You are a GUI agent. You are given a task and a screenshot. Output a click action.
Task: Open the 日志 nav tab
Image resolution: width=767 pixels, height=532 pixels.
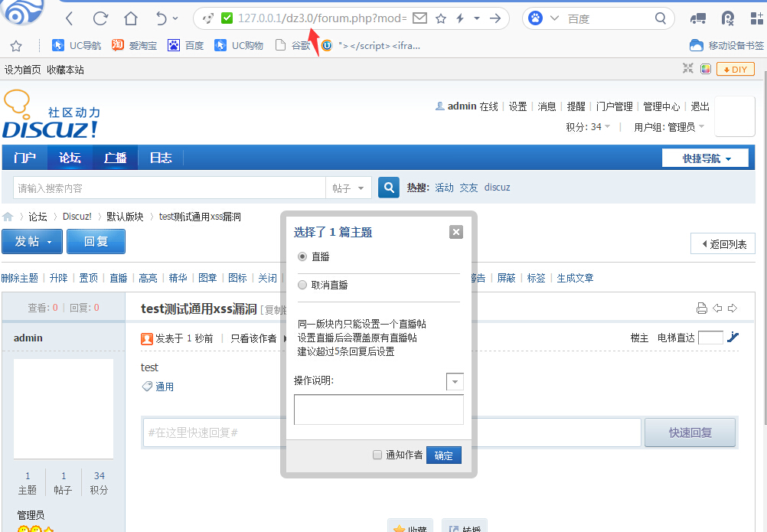coord(161,158)
